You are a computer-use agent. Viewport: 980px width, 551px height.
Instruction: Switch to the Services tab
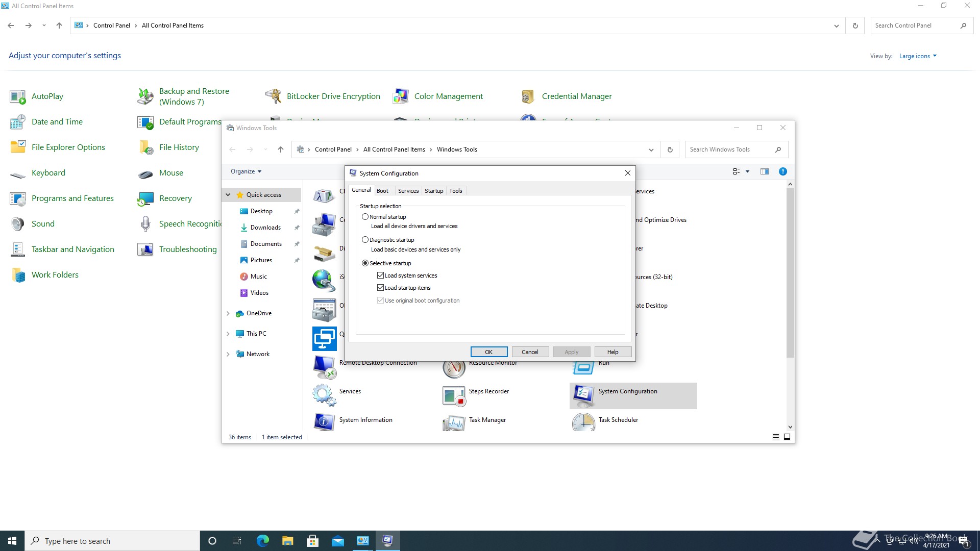click(x=408, y=191)
